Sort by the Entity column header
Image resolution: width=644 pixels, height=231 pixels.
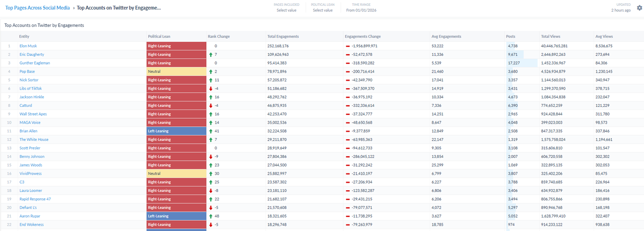(24, 37)
